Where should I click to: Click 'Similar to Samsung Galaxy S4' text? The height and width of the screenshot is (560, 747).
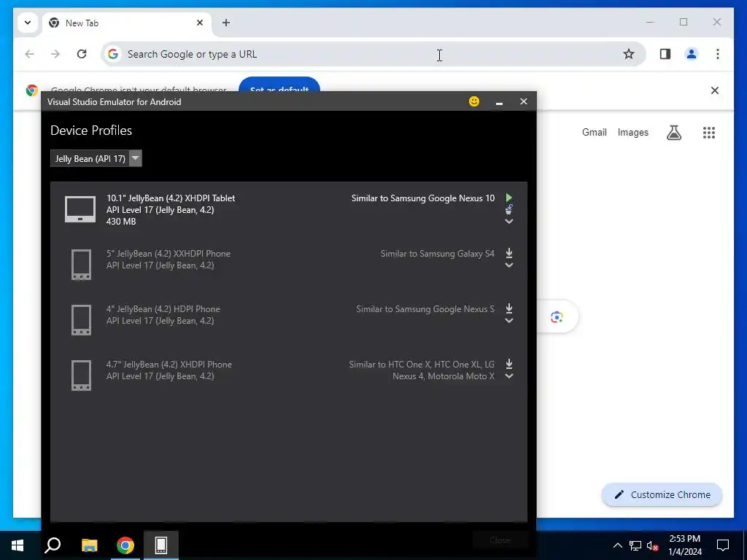[x=438, y=254]
